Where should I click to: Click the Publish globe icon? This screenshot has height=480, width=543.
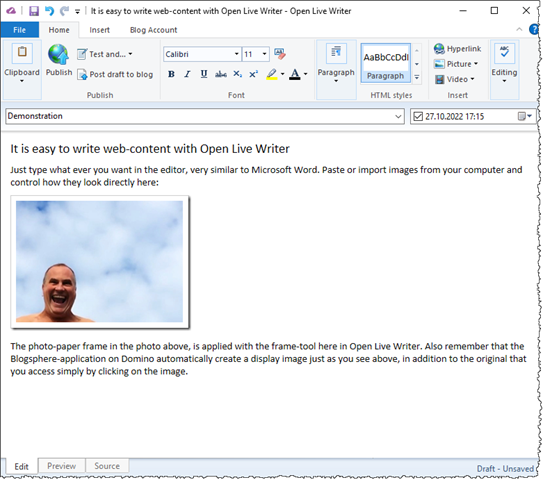59,54
